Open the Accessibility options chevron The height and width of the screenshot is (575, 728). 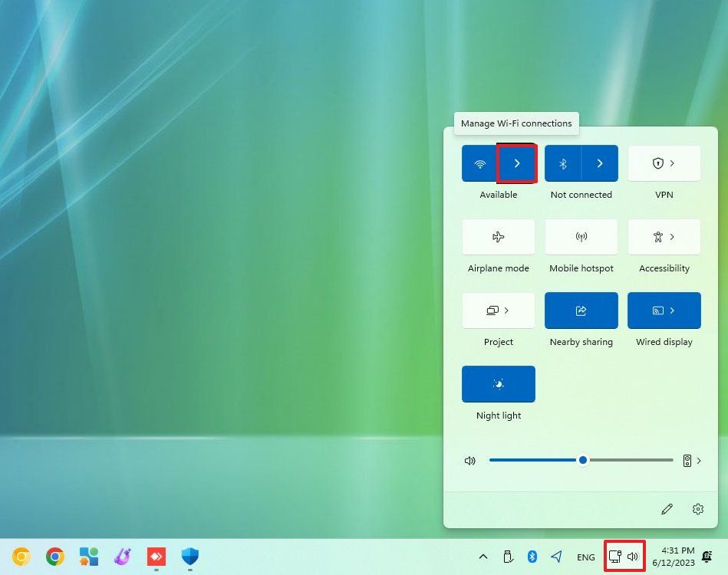click(x=674, y=236)
